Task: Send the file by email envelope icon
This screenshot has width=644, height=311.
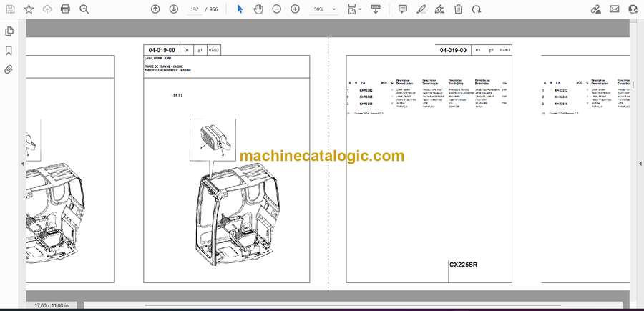Action: pos(615,9)
